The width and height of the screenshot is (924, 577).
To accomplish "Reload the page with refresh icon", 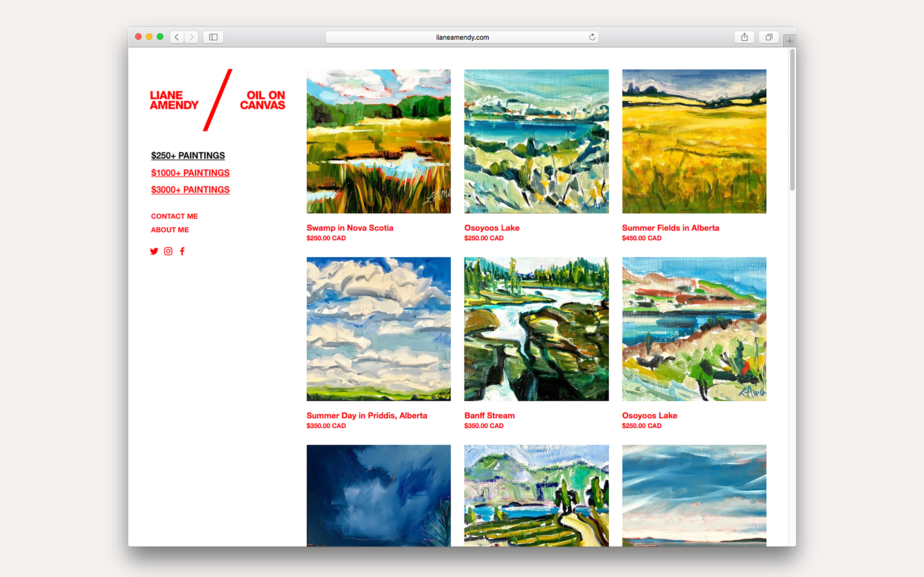I will click(592, 37).
